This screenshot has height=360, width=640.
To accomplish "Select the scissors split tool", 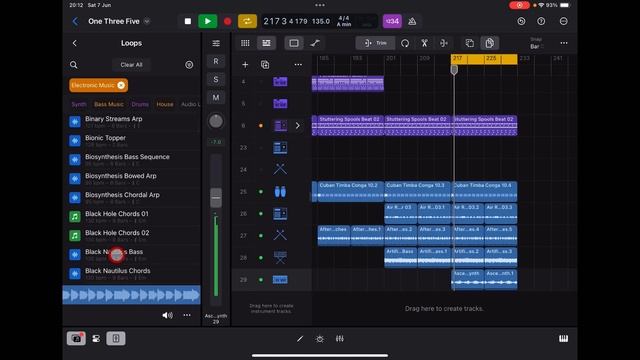I will point(424,43).
